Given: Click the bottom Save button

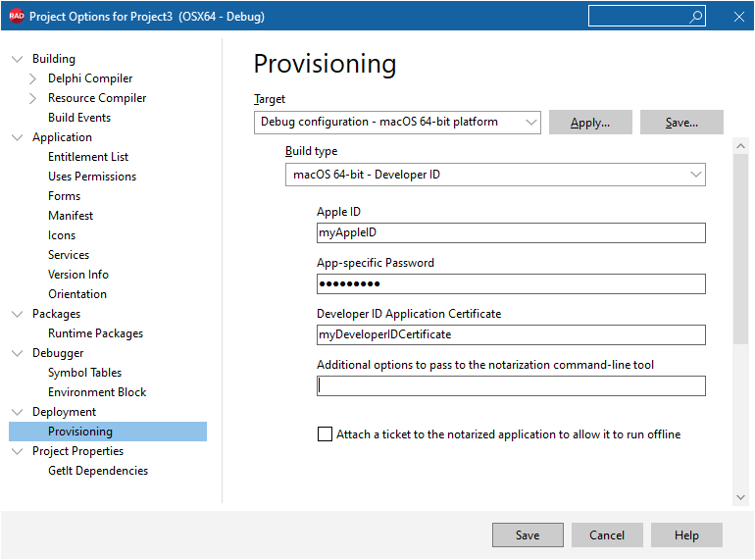Looking at the screenshot, I should coord(528,535).
